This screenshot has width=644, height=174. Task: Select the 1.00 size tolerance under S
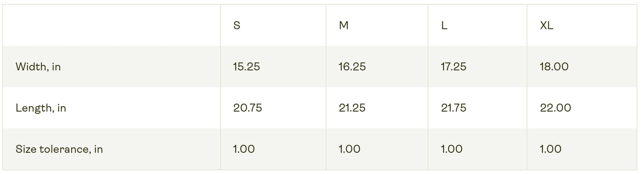[x=244, y=149]
